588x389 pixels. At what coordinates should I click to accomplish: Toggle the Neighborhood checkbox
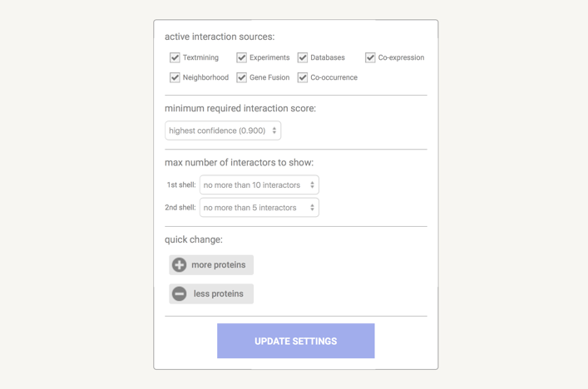tap(175, 77)
